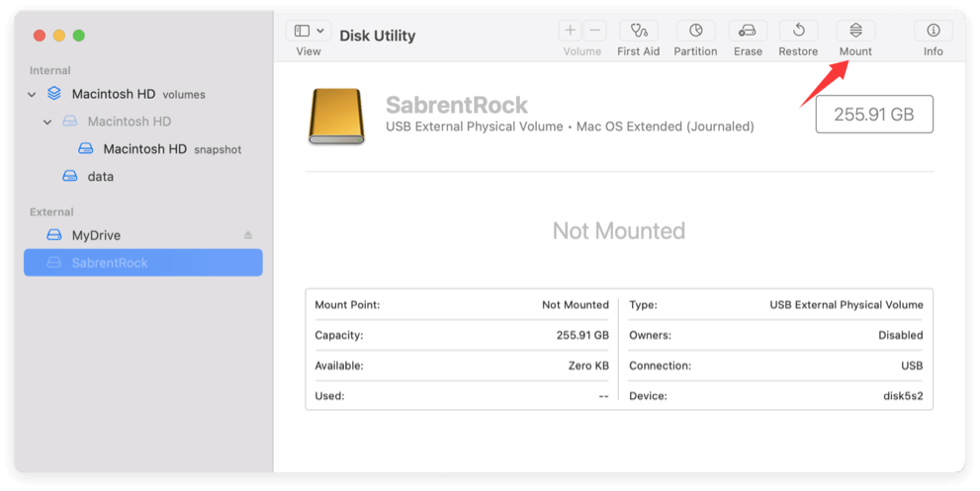Add a volume with plus button
This screenshot has width=980, height=491.
coord(570,30)
